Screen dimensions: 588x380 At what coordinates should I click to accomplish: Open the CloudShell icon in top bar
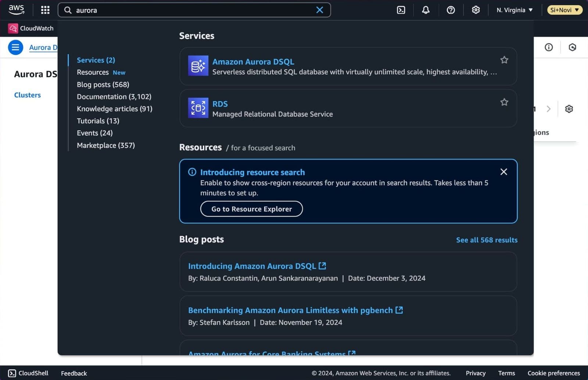[x=401, y=10]
